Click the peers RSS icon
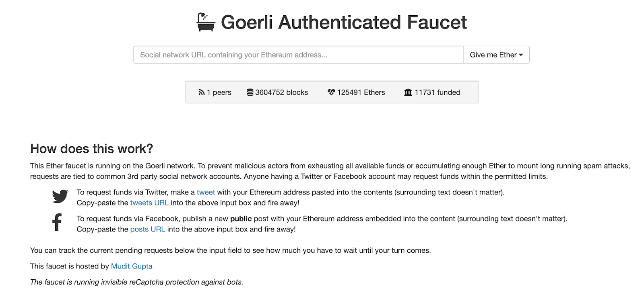 coord(202,92)
